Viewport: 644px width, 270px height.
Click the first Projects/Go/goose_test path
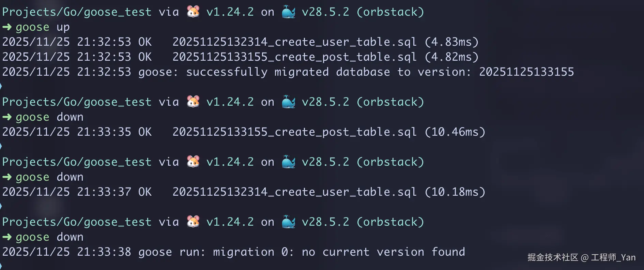[77, 12]
